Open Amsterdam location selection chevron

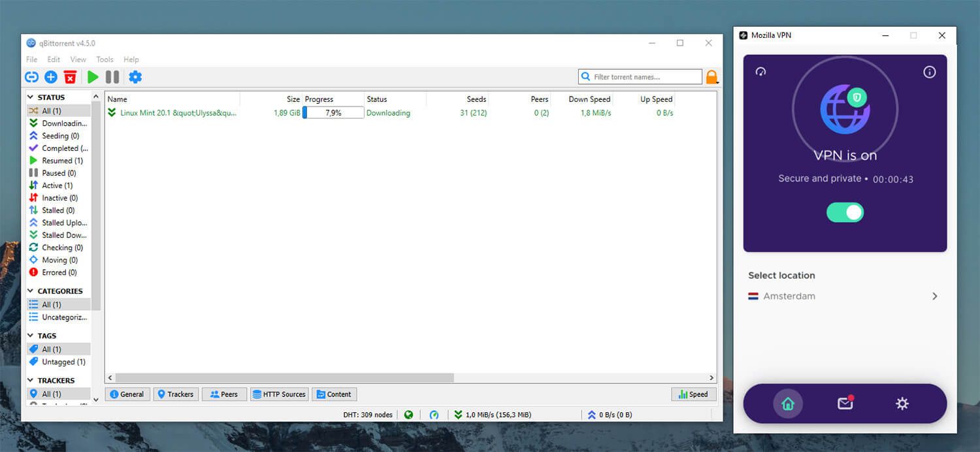tap(935, 296)
